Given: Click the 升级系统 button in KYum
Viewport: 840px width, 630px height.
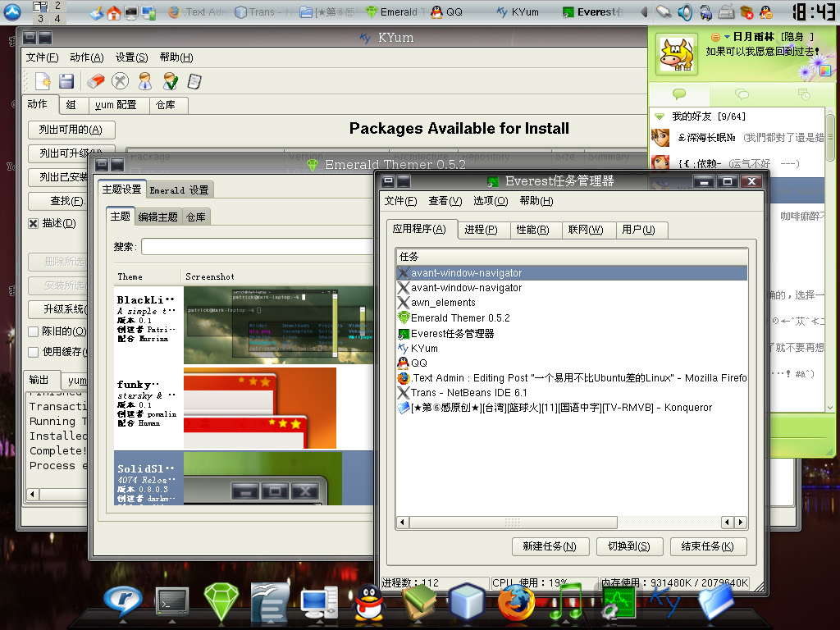Looking at the screenshot, I should tap(59, 309).
